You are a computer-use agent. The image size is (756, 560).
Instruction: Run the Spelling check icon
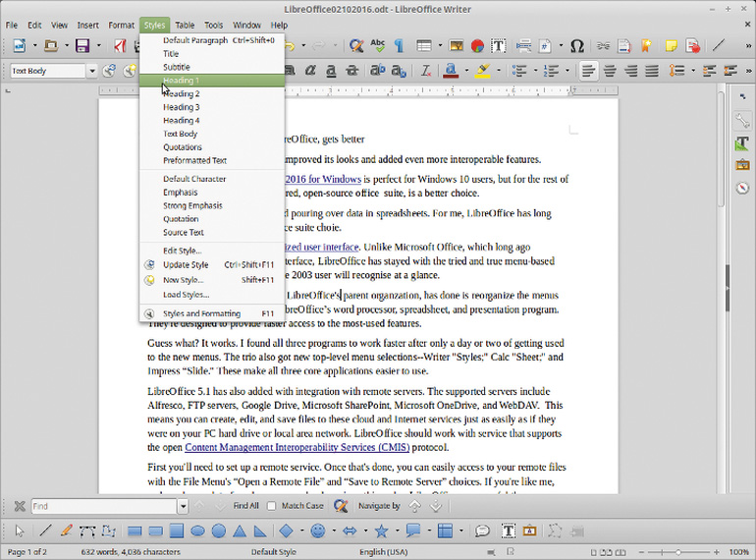(378, 46)
